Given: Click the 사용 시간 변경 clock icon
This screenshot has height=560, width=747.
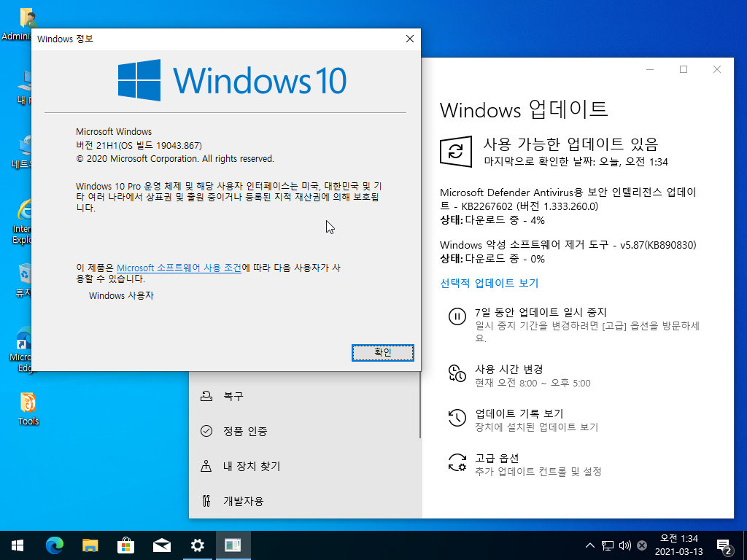Looking at the screenshot, I should 457,373.
